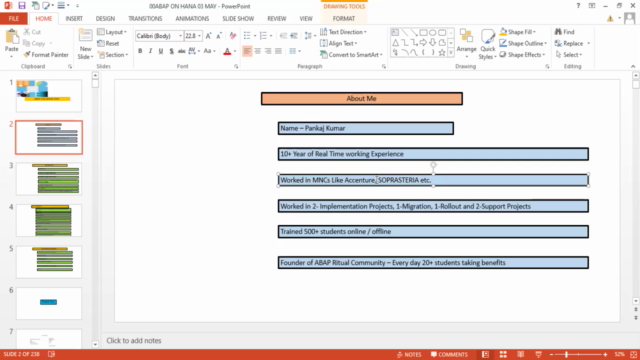This screenshot has height=360, width=640.
Task: Switch to Normal view button
Action: 485,354
